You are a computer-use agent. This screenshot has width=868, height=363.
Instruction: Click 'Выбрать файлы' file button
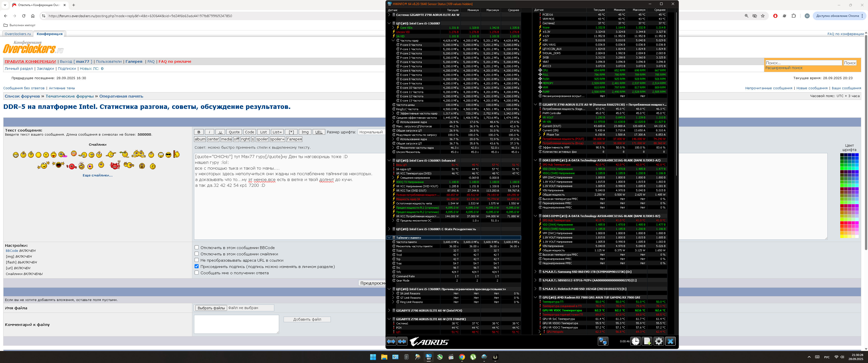pos(211,308)
